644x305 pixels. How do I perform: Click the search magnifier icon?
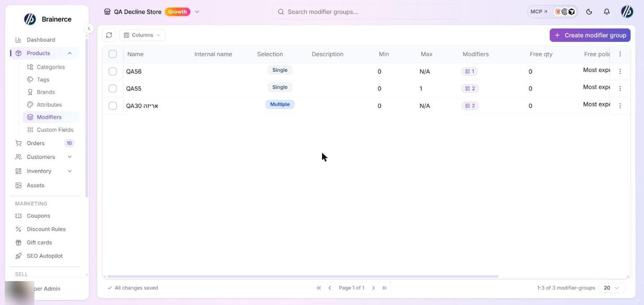[x=281, y=12]
